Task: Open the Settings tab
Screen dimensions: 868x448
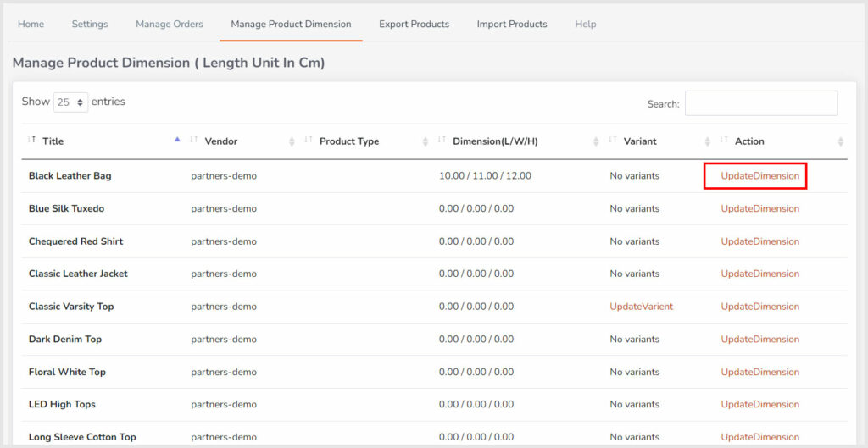Action: pos(90,24)
